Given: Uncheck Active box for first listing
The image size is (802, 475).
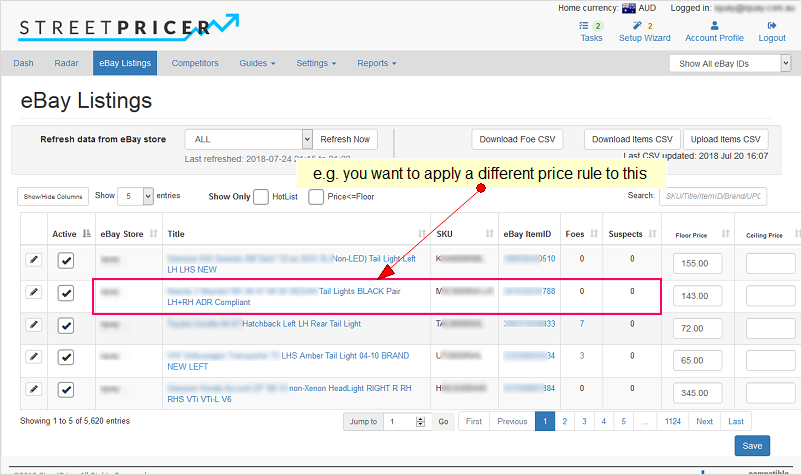Looking at the screenshot, I should [66, 261].
